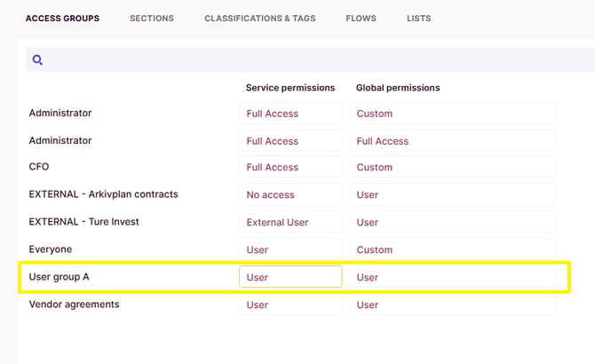Click the Global permissions column header
Viewport: 595px width, 364px height.
[398, 88]
